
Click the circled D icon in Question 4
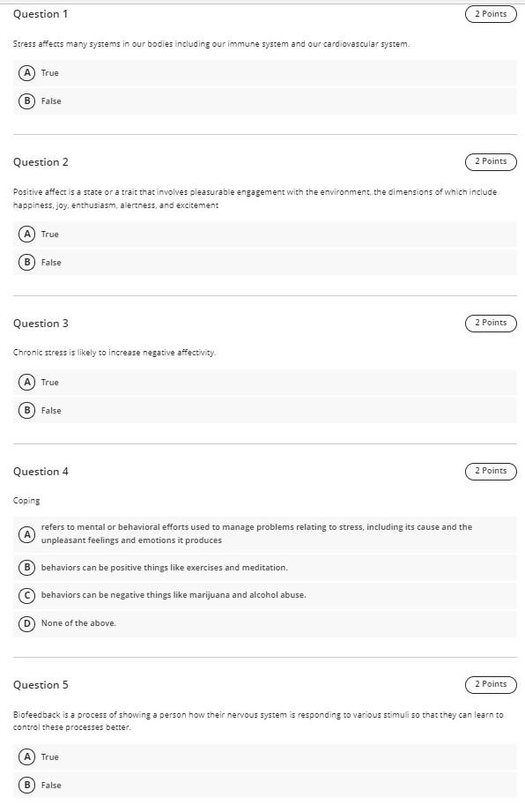pos(26,623)
